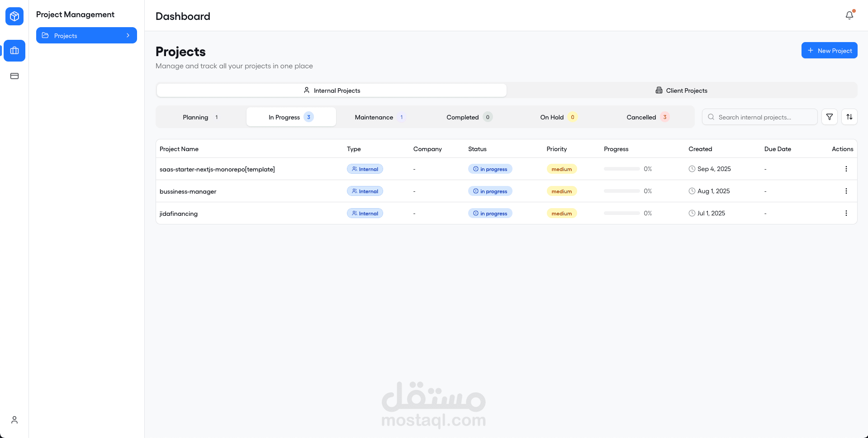Open actions menu for bussiness-manager row

click(846, 191)
